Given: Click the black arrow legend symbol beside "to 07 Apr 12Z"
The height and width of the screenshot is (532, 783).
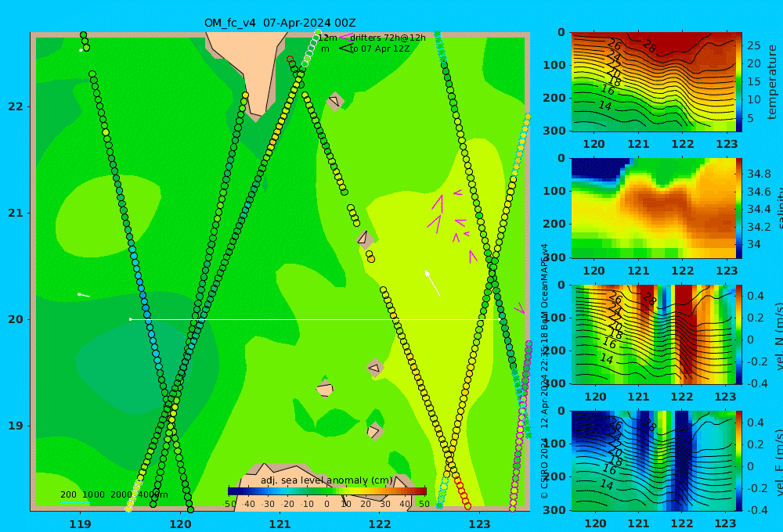Looking at the screenshot, I should click(345, 49).
